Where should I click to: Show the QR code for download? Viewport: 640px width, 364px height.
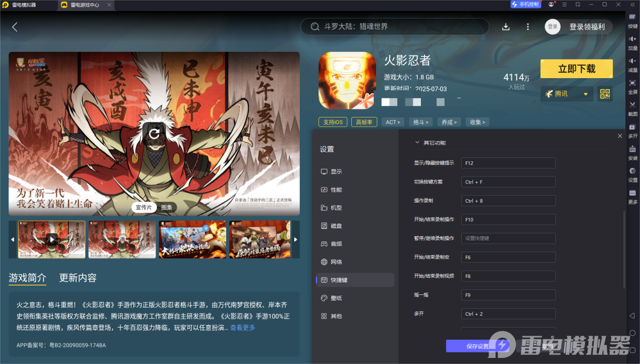tap(605, 94)
